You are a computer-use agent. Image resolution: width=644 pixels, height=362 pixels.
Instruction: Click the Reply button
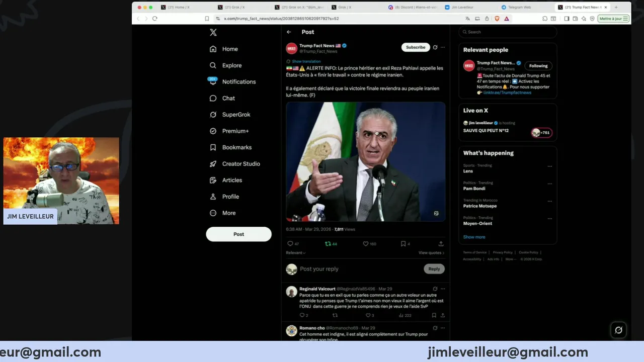tap(434, 269)
